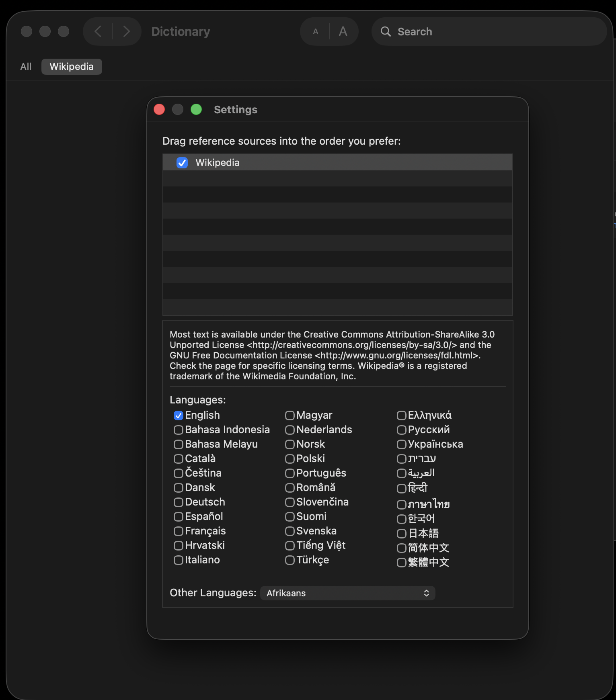Check the Hrvatski language option
Screen dimensions: 616x700
pyautogui.click(x=179, y=546)
